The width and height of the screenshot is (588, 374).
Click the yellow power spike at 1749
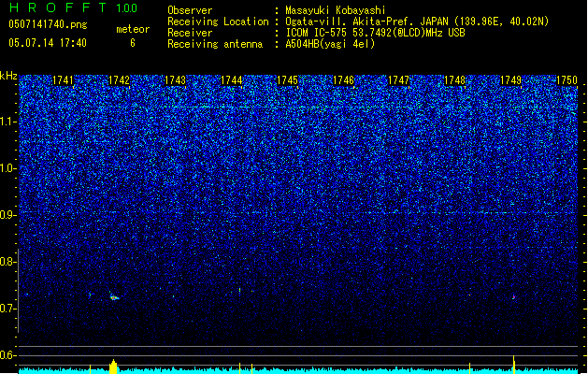coord(514,365)
